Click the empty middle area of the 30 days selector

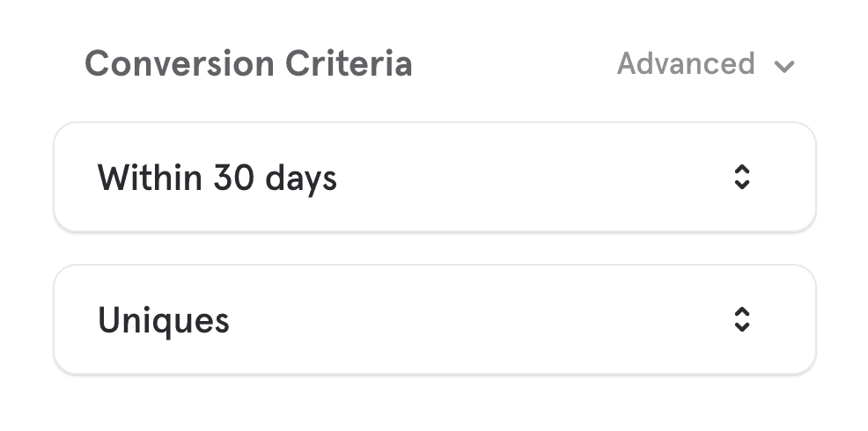point(528,178)
